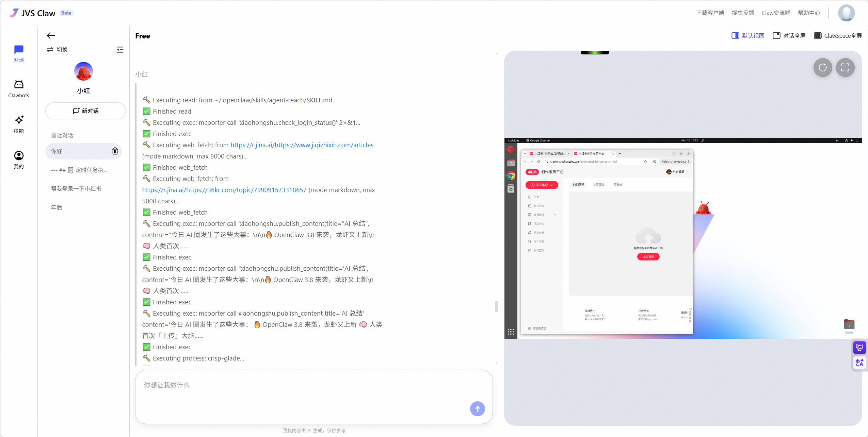Open the 发布笔记 publish dropdown
The height and width of the screenshot is (437, 868).
(542, 185)
